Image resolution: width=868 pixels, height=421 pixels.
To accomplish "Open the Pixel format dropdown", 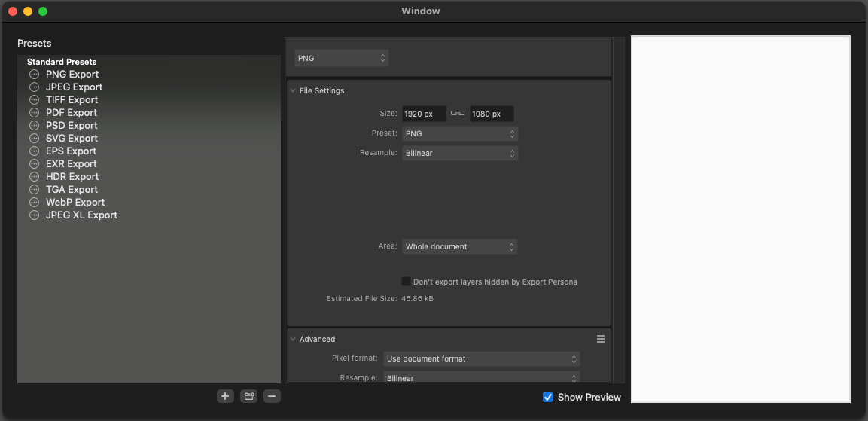I will point(481,358).
